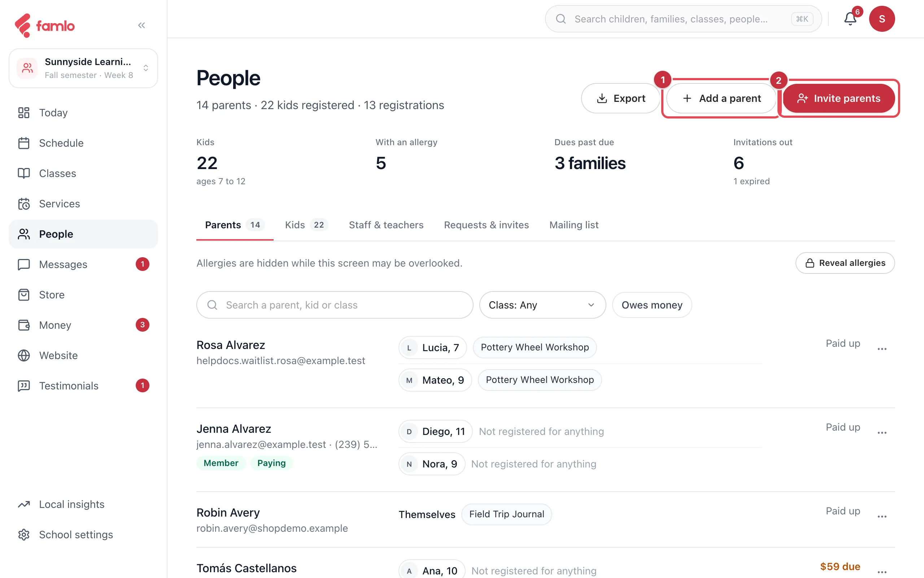Go to Today in sidebar
The image size is (924, 578).
[83, 113]
